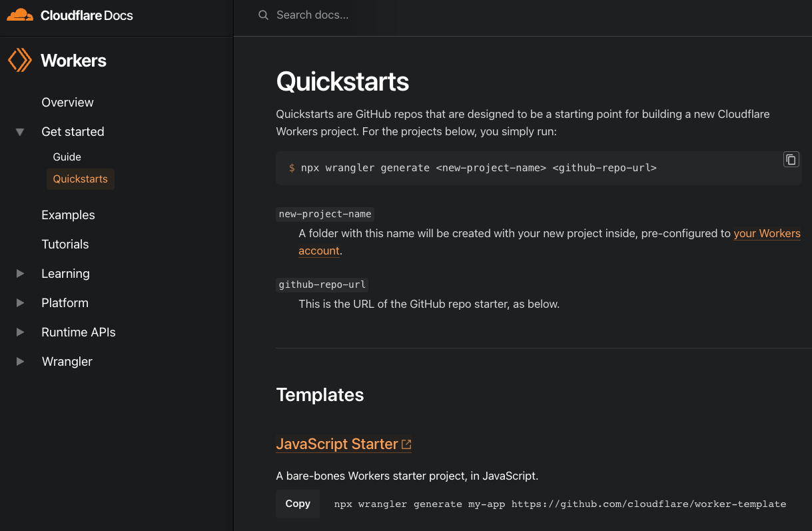
Task: Click the Copy button for JavaScript Starter
Action: tap(298, 504)
